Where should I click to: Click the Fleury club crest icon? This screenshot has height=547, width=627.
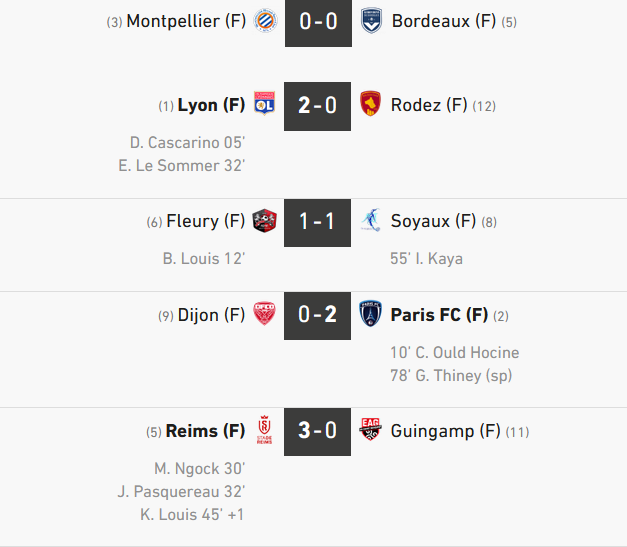coord(265,221)
